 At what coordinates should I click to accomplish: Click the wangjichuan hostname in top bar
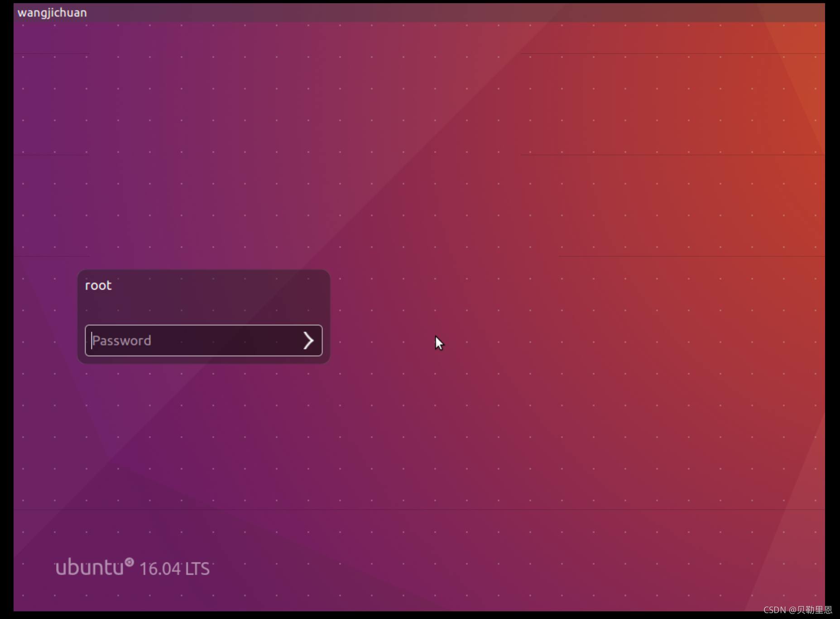(x=52, y=13)
